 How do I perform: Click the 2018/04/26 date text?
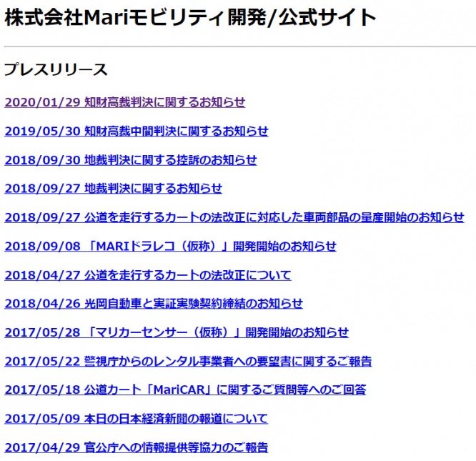[x=41, y=304]
